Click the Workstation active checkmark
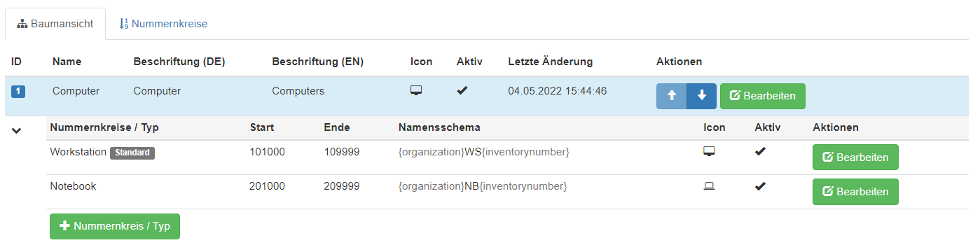Image resolution: width=980 pixels, height=252 pixels. (760, 152)
